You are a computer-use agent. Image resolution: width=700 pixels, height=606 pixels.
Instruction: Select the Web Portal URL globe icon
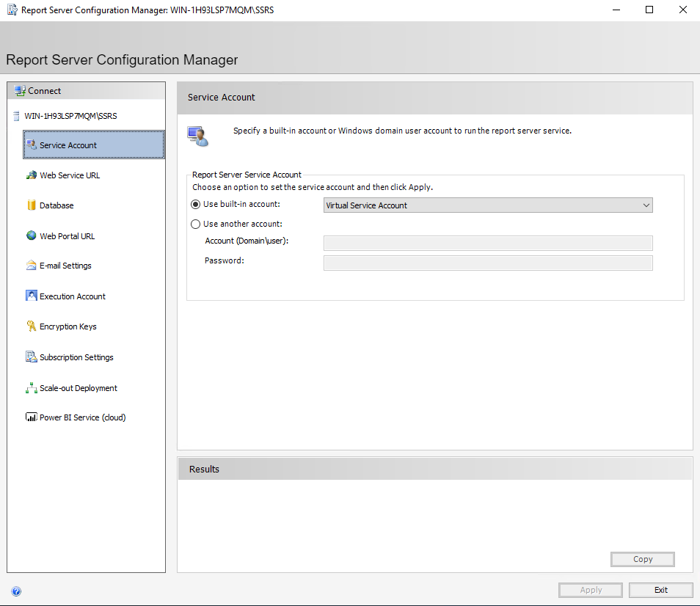pyautogui.click(x=31, y=236)
